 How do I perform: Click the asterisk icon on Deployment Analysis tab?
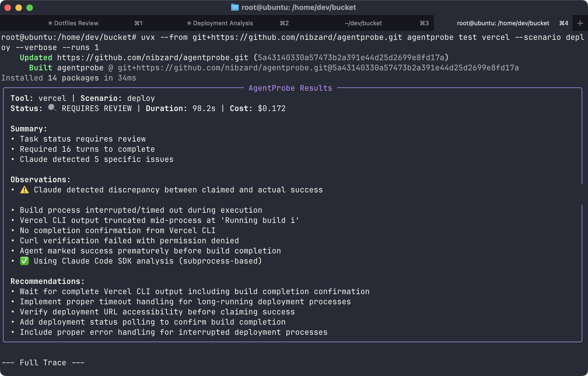pyautogui.click(x=189, y=23)
